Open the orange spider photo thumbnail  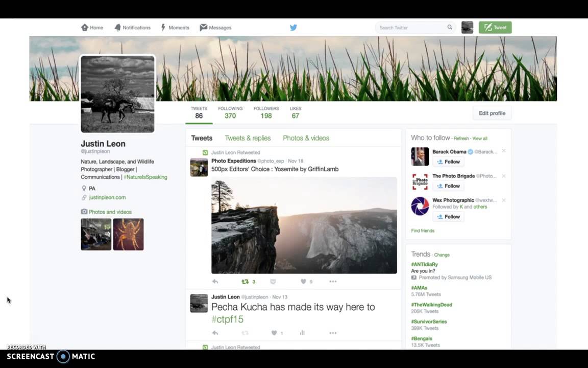click(128, 234)
